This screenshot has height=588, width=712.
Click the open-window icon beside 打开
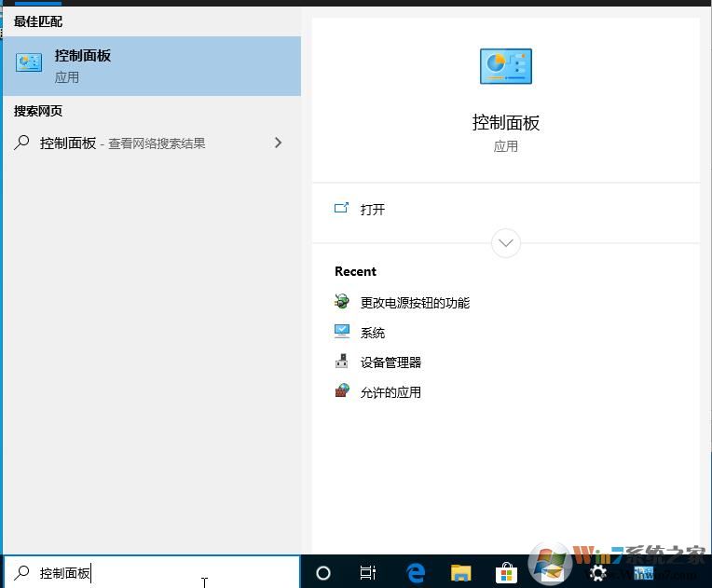[x=341, y=208]
